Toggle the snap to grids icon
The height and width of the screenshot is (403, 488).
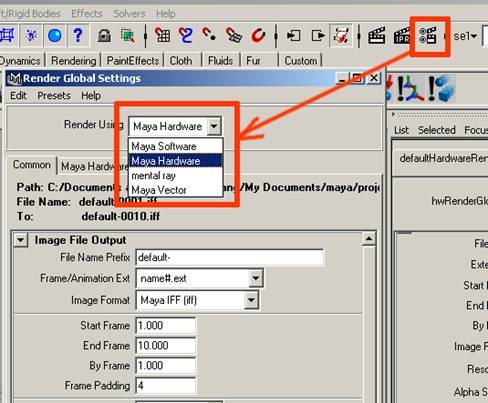click(x=163, y=35)
